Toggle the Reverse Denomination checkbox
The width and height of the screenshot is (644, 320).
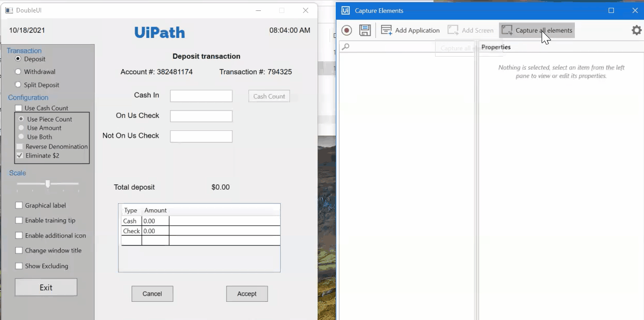[x=20, y=146]
